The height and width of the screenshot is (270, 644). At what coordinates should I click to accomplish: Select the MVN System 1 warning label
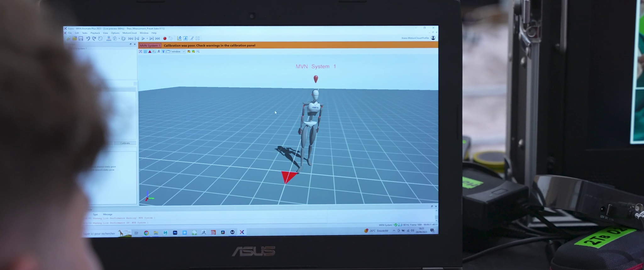[150, 46]
